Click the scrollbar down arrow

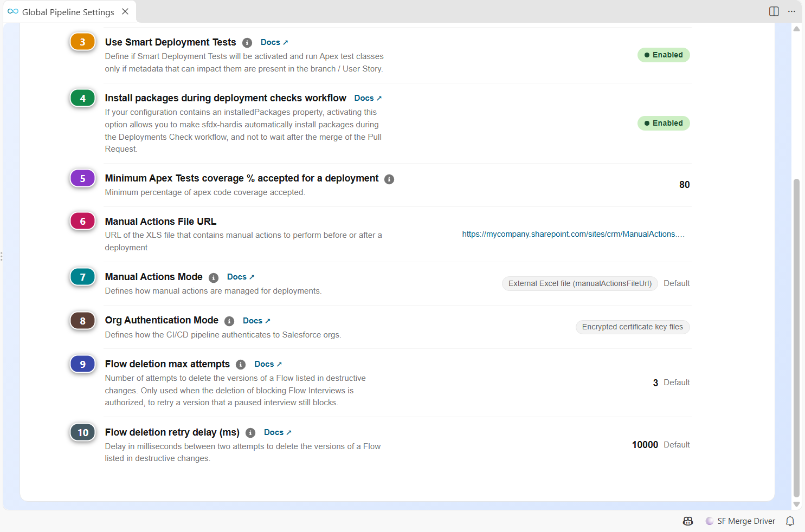(796, 504)
